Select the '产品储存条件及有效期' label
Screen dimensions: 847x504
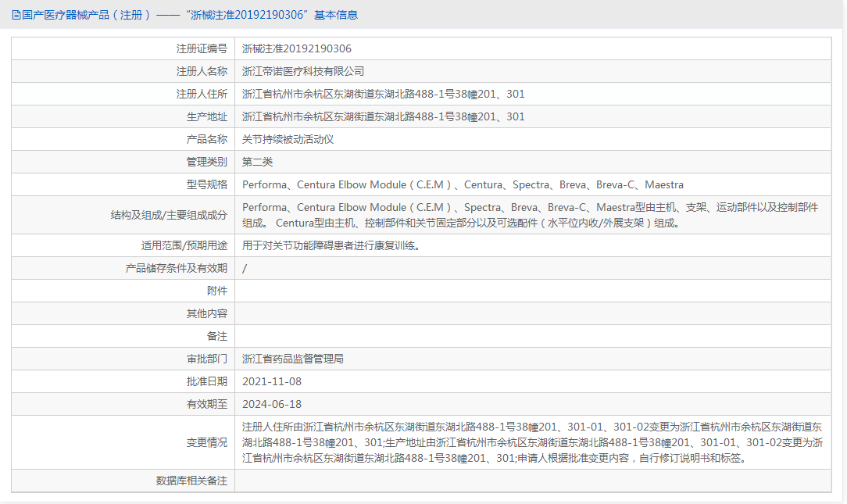(176, 269)
